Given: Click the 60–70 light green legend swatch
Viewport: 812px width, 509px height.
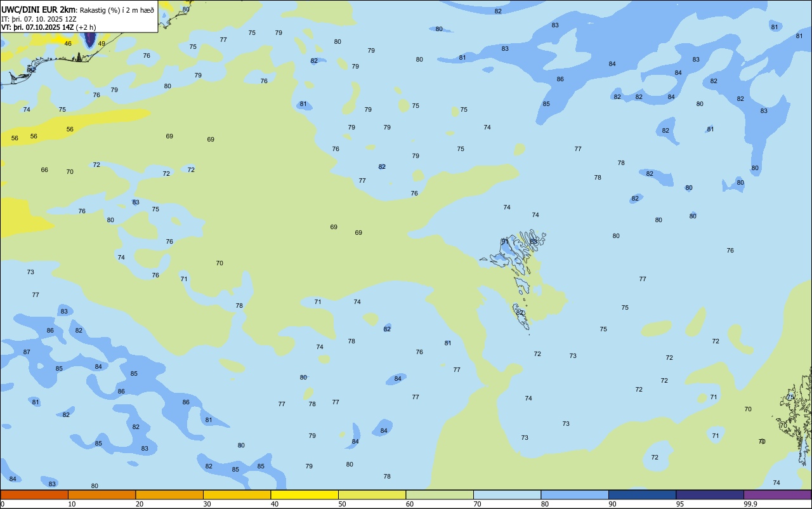Looking at the screenshot, I should click(440, 494).
